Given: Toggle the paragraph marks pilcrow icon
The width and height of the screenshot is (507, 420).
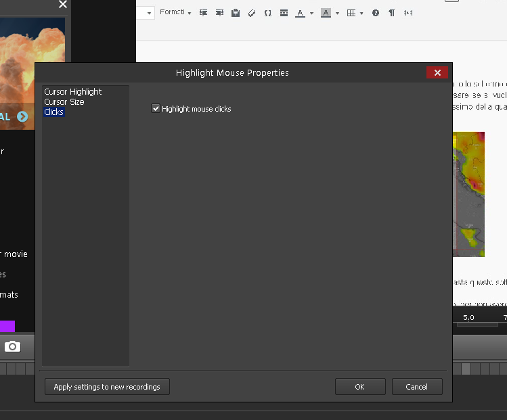Looking at the screenshot, I should [391, 13].
